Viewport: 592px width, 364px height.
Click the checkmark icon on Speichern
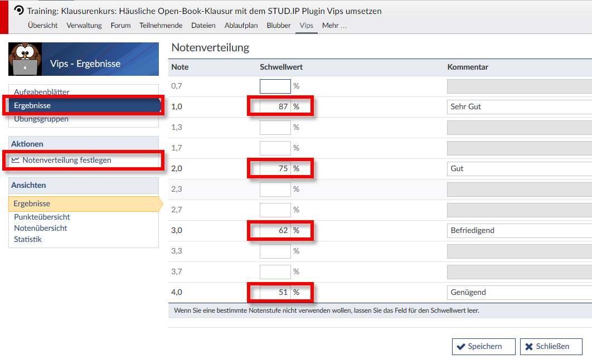[x=461, y=347]
